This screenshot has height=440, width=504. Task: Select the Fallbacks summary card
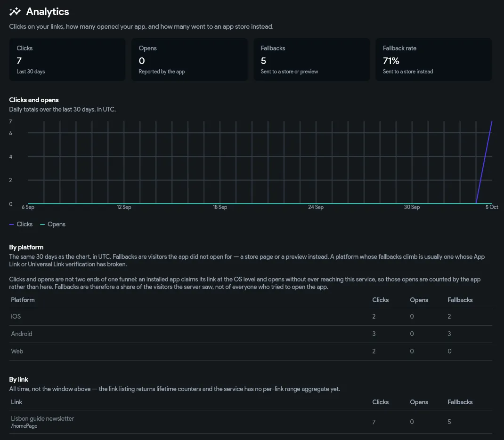pos(311,59)
